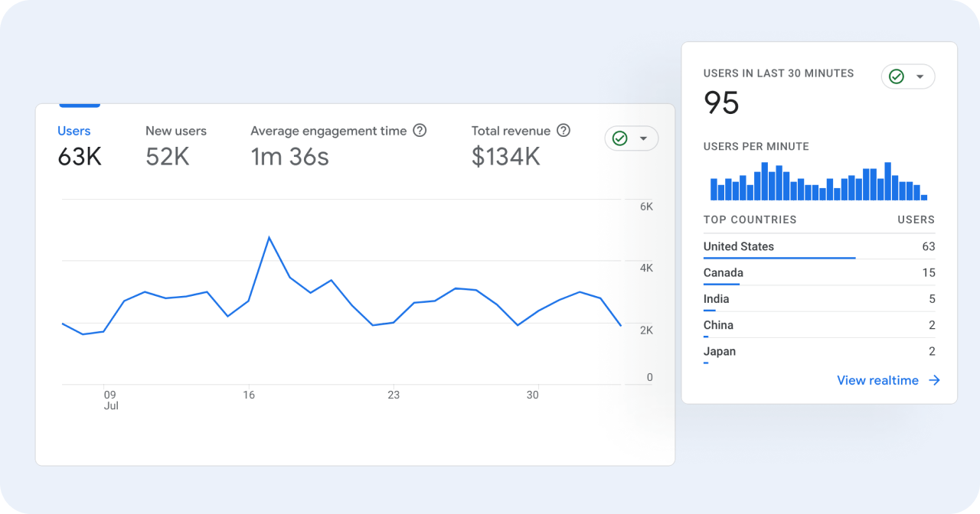Click the 6K y-axis label
The width and height of the screenshot is (980, 514).
coord(646,207)
